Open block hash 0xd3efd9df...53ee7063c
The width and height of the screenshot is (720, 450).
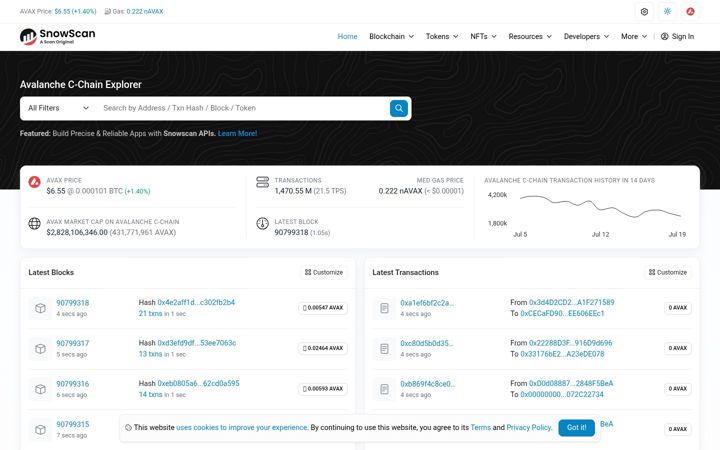[x=197, y=343]
